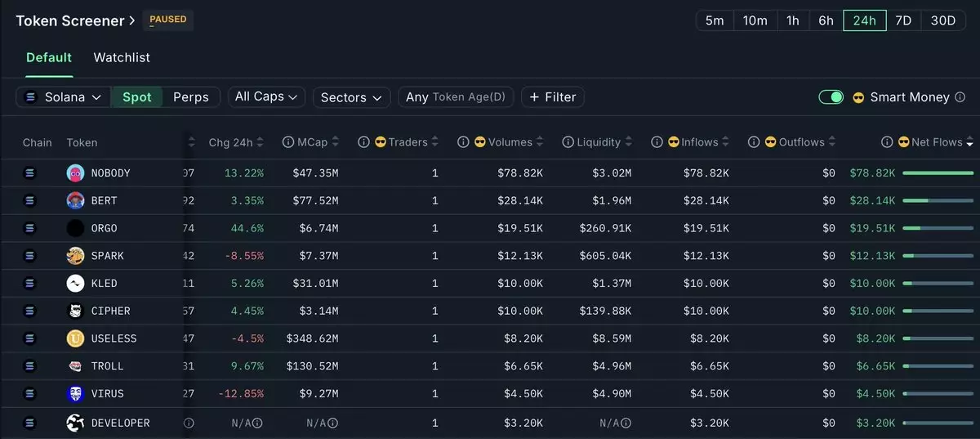
Task: Open the Solana chain dropdown
Action: pyautogui.click(x=64, y=97)
